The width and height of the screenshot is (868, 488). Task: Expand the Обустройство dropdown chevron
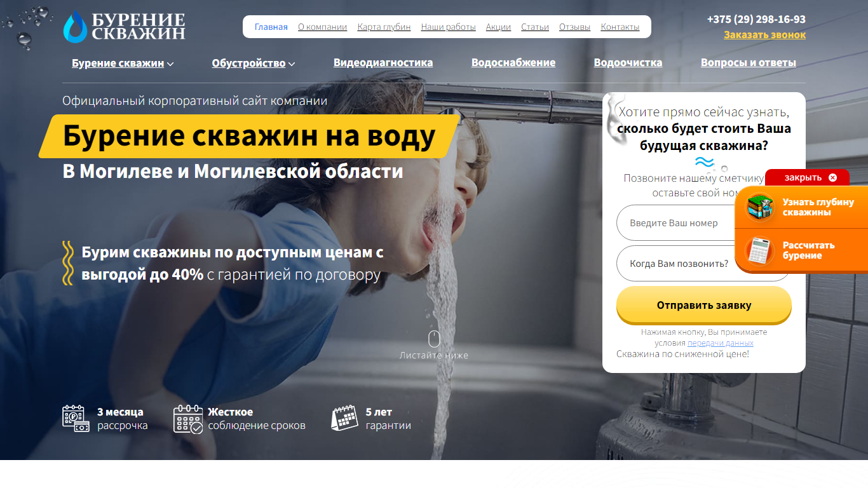(292, 64)
